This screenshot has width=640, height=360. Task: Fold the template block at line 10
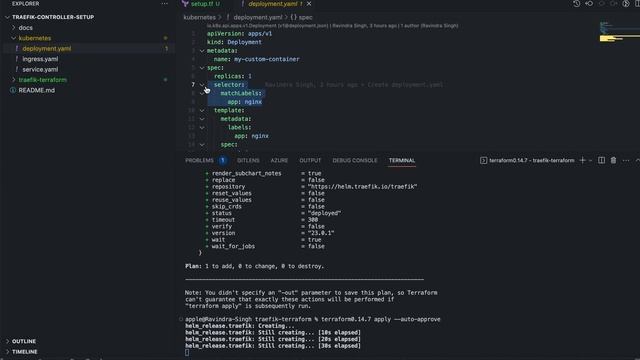(202, 110)
